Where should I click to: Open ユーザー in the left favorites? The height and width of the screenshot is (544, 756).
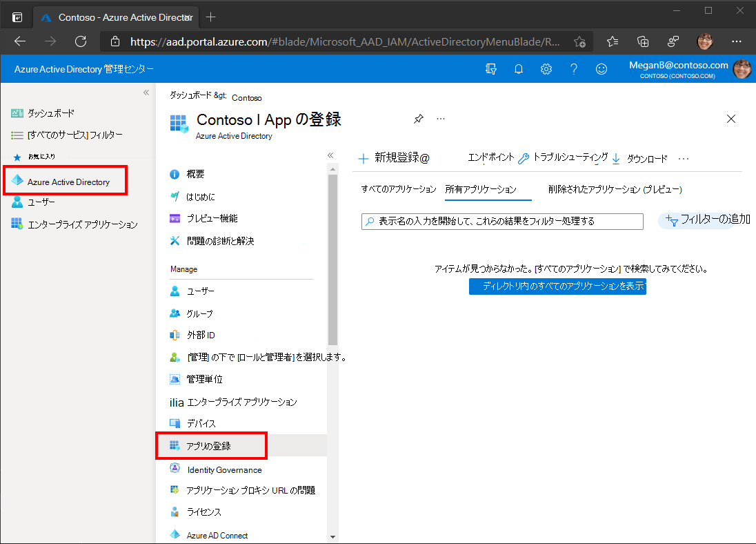point(33,202)
